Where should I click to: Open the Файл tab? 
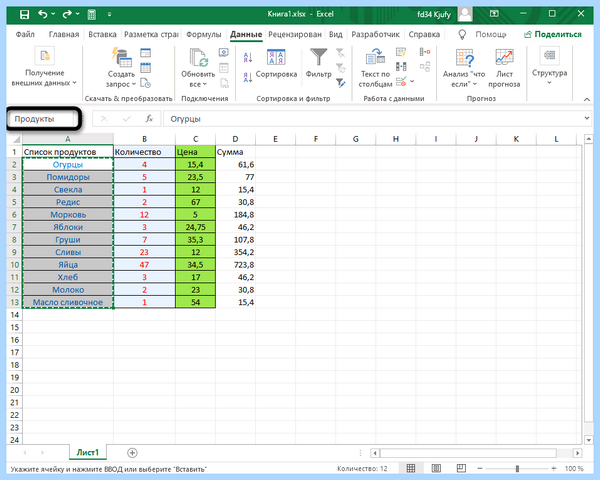pos(25,34)
